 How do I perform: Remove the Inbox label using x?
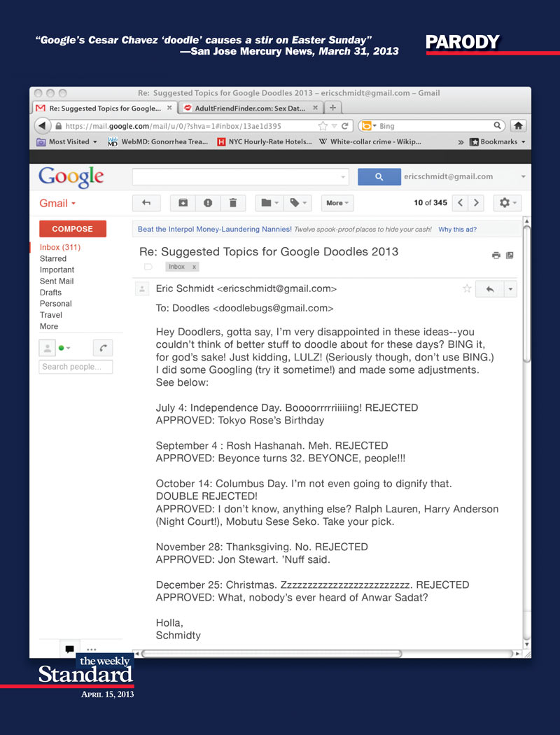[x=195, y=267]
